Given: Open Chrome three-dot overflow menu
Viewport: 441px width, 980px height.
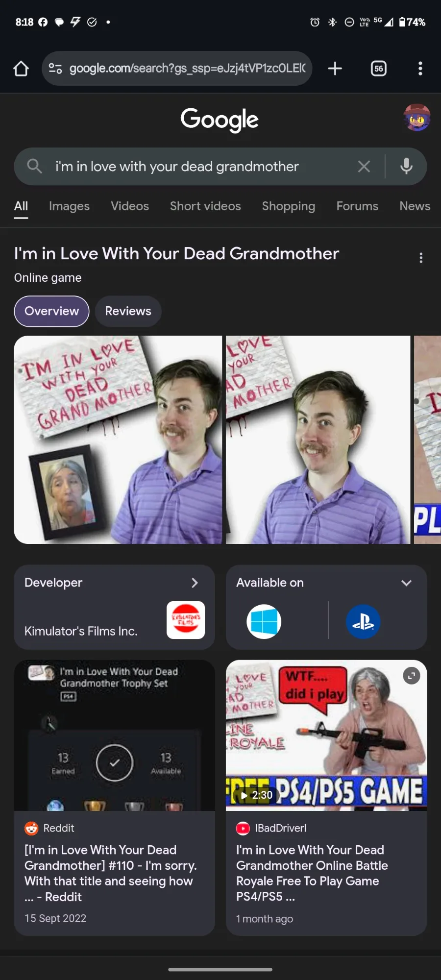Looking at the screenshot, I should click(420, 69).
